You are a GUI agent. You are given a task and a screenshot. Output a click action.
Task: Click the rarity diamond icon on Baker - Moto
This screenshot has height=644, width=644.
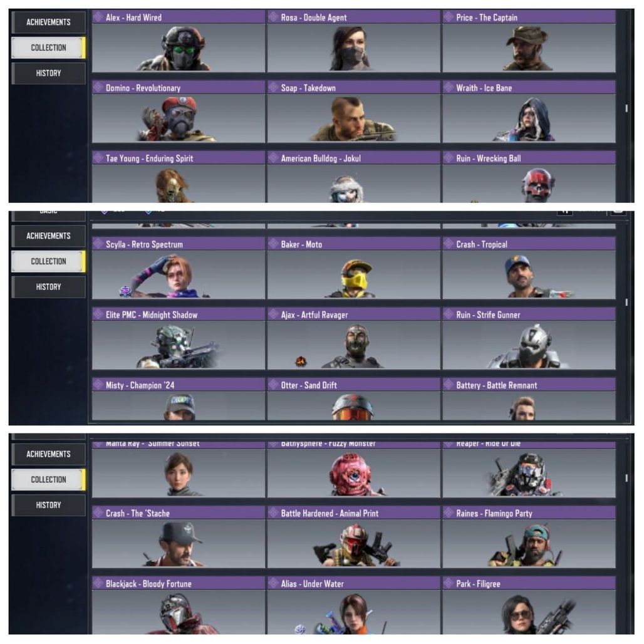tap(274, 244)
